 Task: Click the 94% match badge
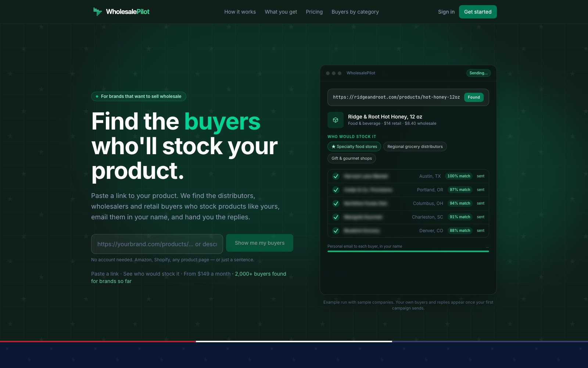tap(460, 204)
